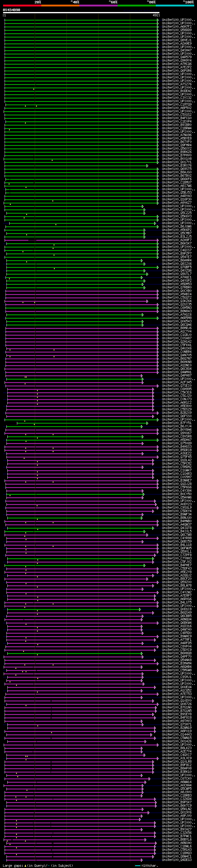Select hit label UniRef100_Q5KLN2
Viewport: 197px width, 868px height.
pyautogui.click(x=177, y=809)
